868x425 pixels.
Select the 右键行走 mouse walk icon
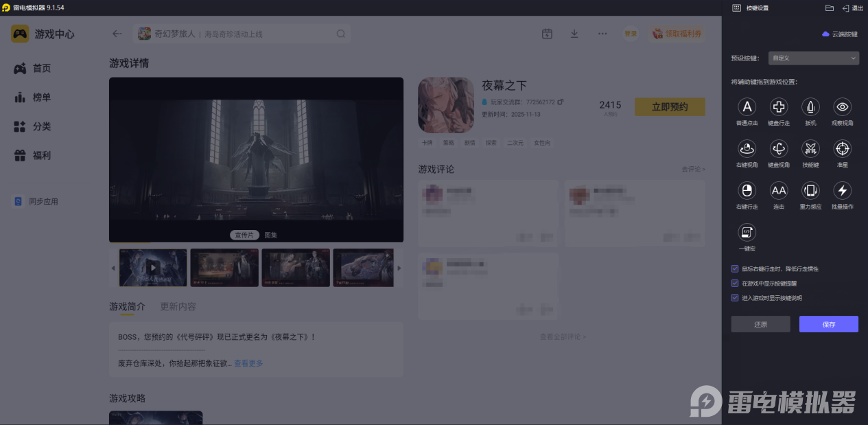pos(747,190)
